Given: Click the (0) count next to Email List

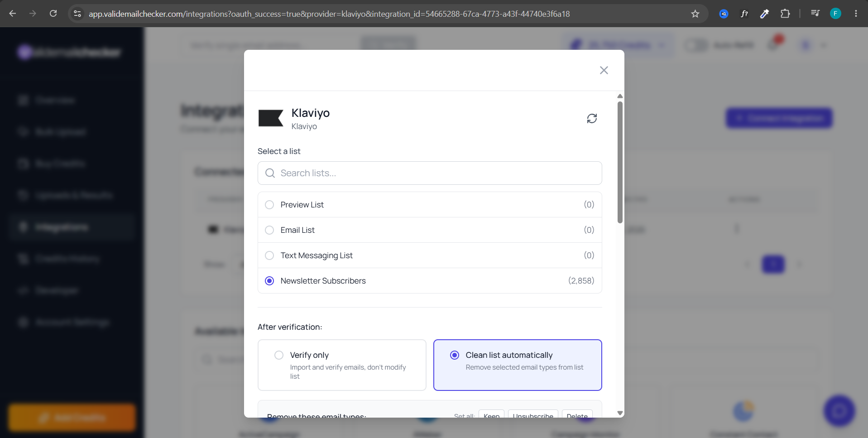Looking at the screenshot, I should [x=589, y=230].
